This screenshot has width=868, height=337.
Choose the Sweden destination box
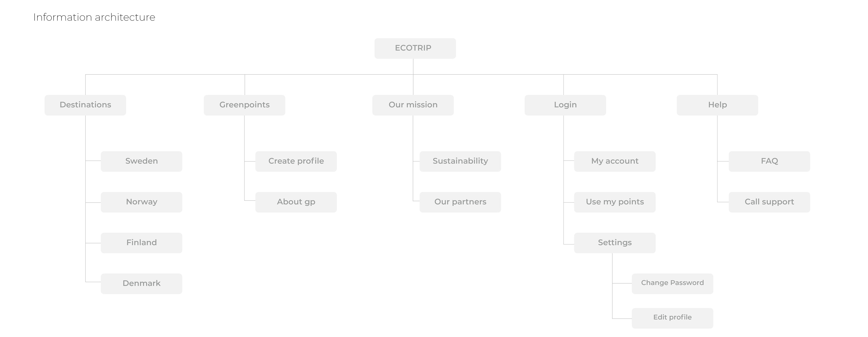click(x=142, y=161)
